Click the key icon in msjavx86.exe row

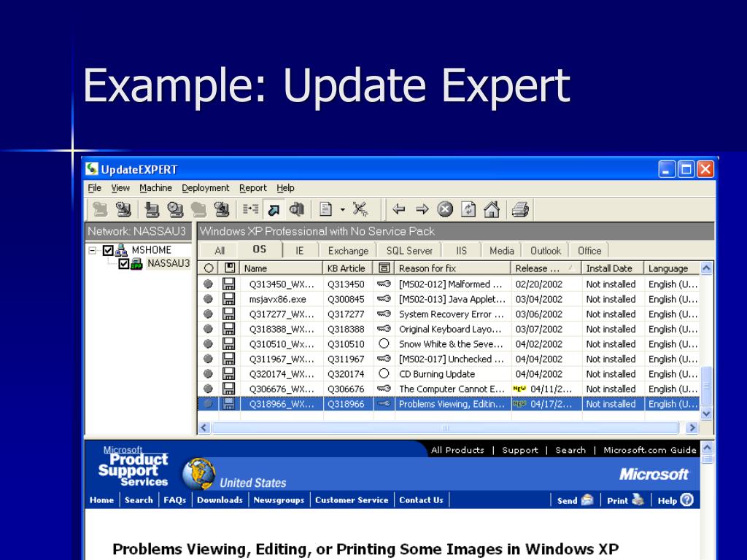coord(384,299)
